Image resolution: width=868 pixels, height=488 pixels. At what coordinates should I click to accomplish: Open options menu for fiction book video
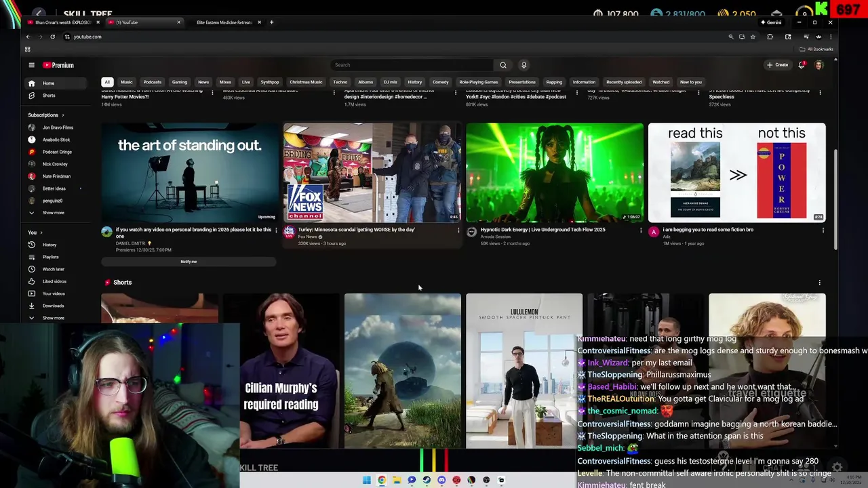(x=823, y=230)
